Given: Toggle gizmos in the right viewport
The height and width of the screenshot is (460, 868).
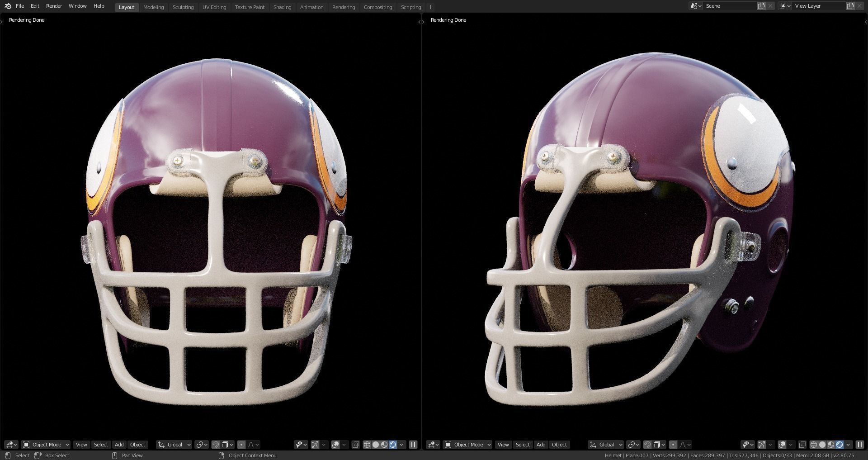Looking at the screenshot, I should tap(762, 445).
